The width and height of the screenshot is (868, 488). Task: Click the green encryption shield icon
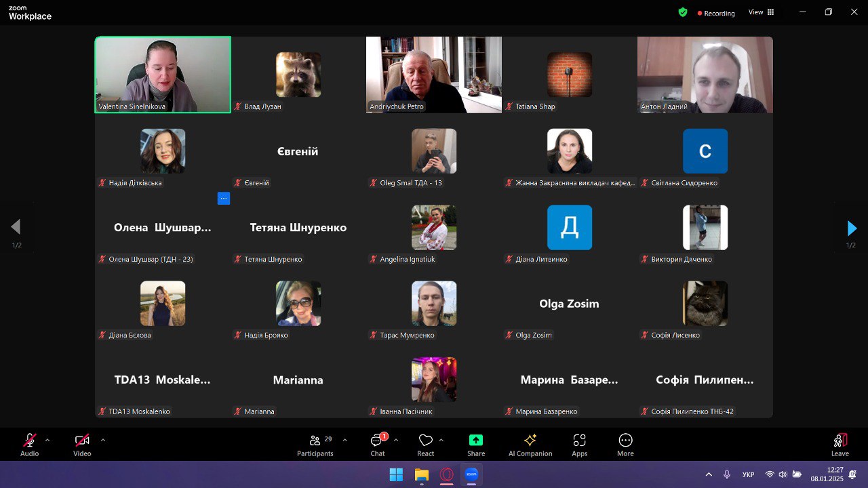point(683,12)
